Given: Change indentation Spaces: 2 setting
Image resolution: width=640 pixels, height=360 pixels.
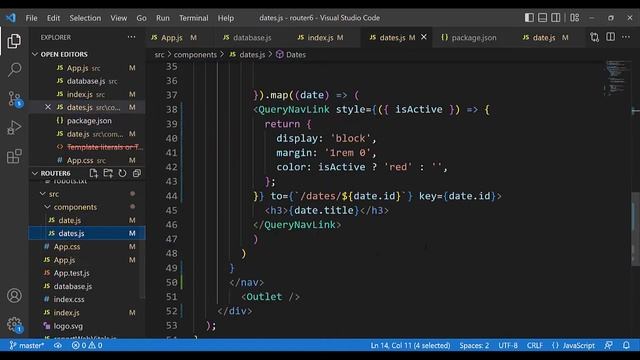Looking at the screenshot, I should 474,345.
